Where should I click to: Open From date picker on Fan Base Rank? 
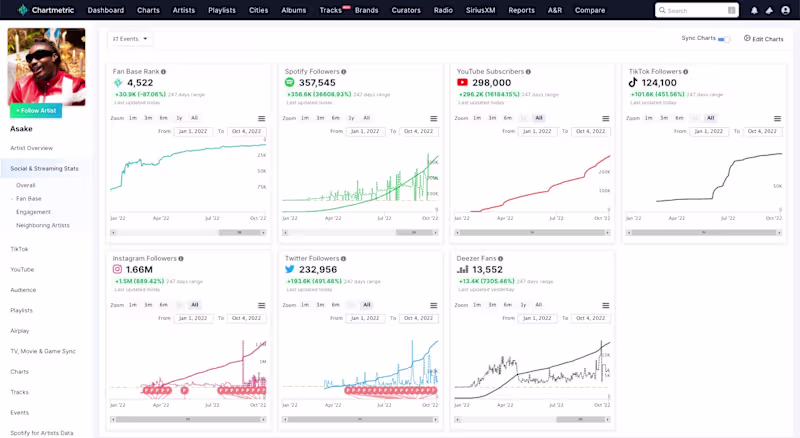(193, 131)
